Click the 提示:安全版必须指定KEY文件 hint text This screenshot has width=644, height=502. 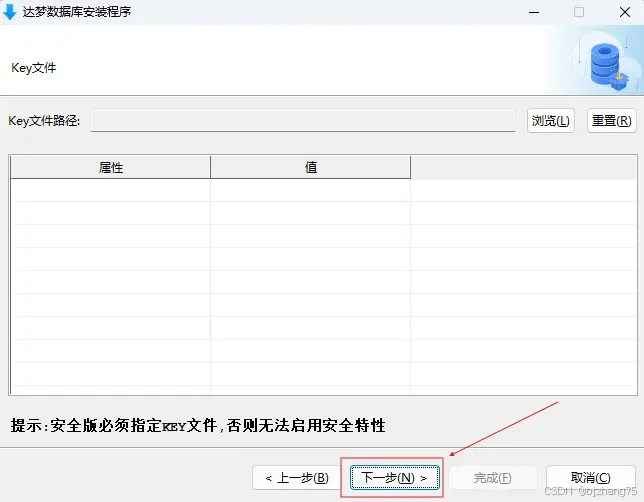coord(198,426)
